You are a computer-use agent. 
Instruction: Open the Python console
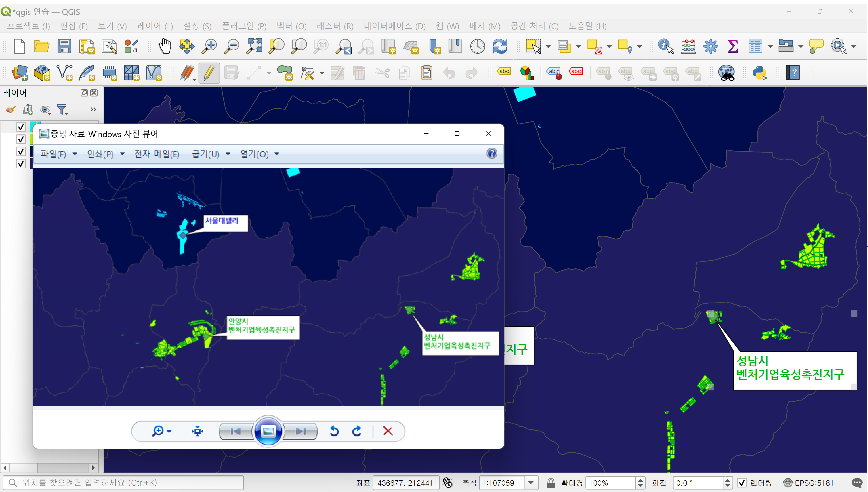point(760,73)
